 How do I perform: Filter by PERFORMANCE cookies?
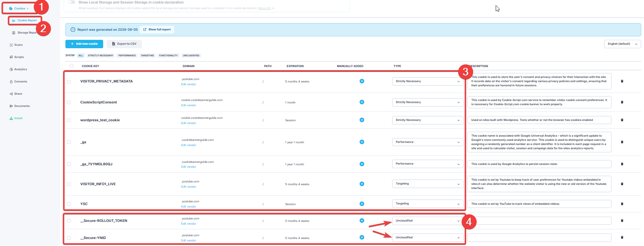(127, 56)
